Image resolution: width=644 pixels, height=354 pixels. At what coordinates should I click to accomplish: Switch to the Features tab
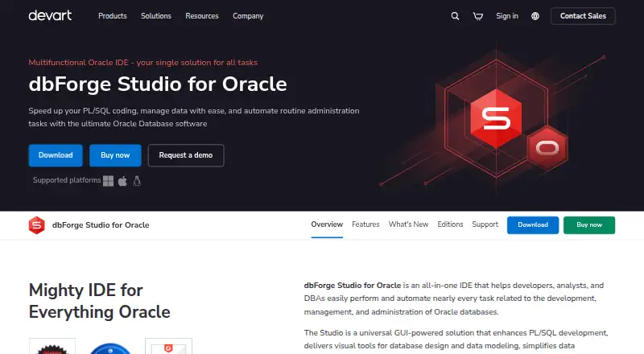[x=365, y=224]
